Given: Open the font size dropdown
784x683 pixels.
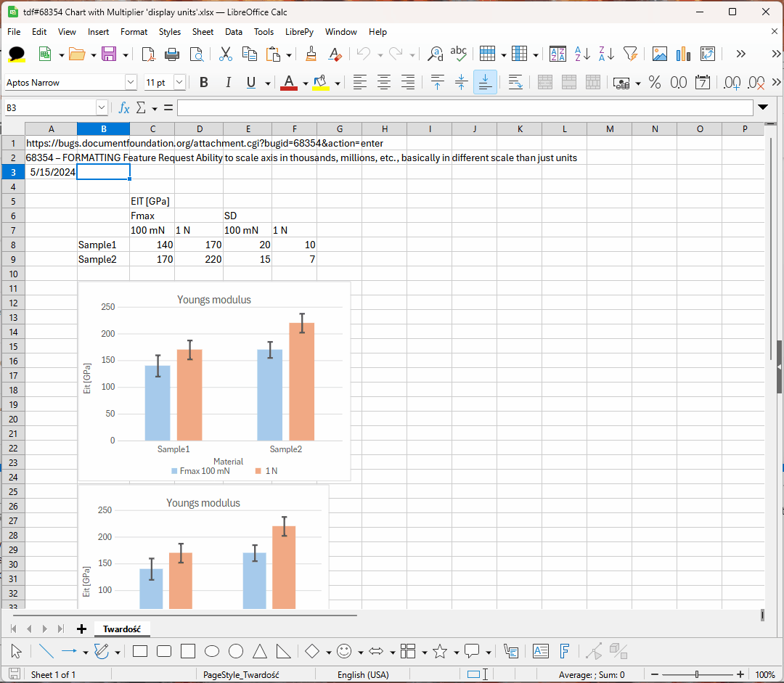Looking at the screenshot, I should click(179, 82).
